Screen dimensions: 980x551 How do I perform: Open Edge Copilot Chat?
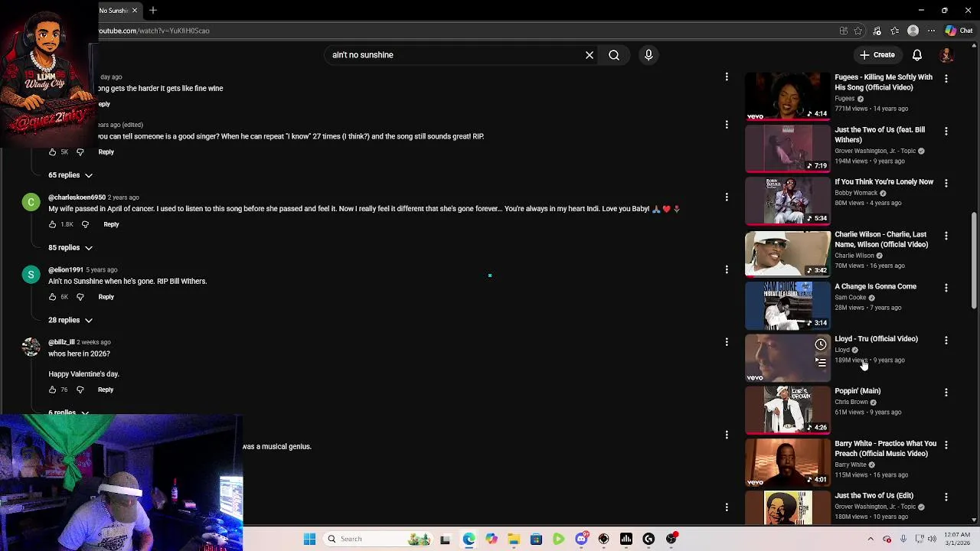click(959, 31)
